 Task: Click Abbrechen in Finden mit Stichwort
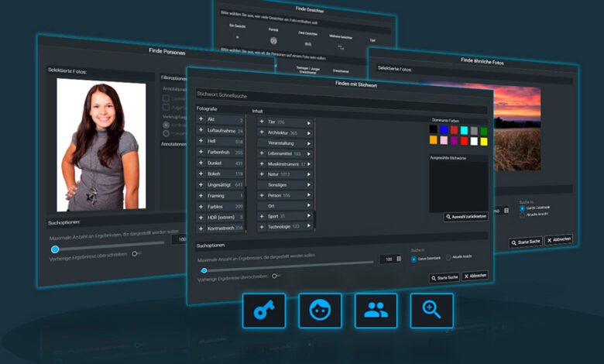(x=475, y=276)
